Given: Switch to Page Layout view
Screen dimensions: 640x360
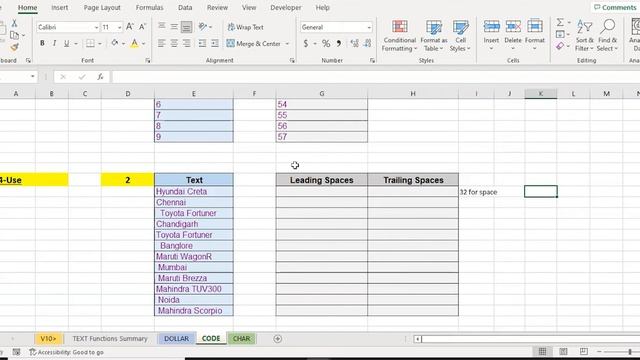Looking at the screenshot, I should click(x=563, y=351).
